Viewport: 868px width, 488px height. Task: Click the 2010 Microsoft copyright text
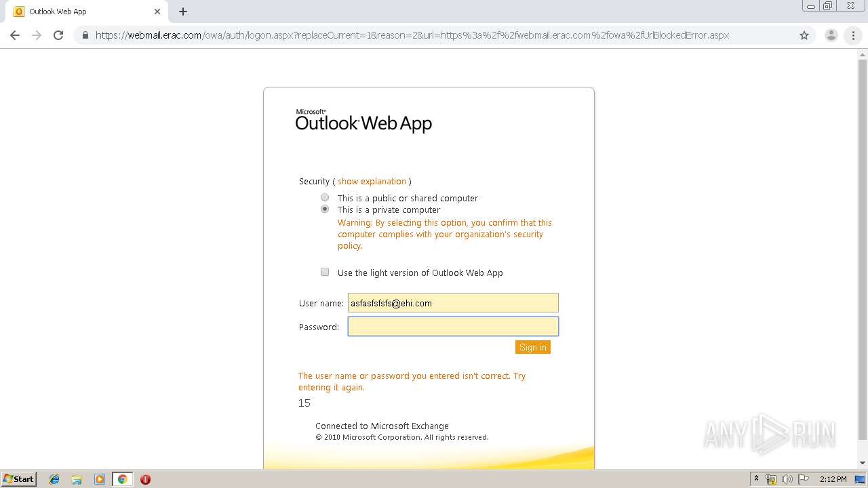point(402,437)
